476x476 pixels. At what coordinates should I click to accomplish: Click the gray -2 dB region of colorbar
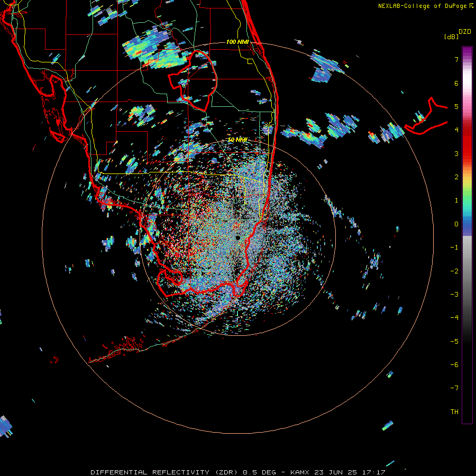(x=467, y=271)
